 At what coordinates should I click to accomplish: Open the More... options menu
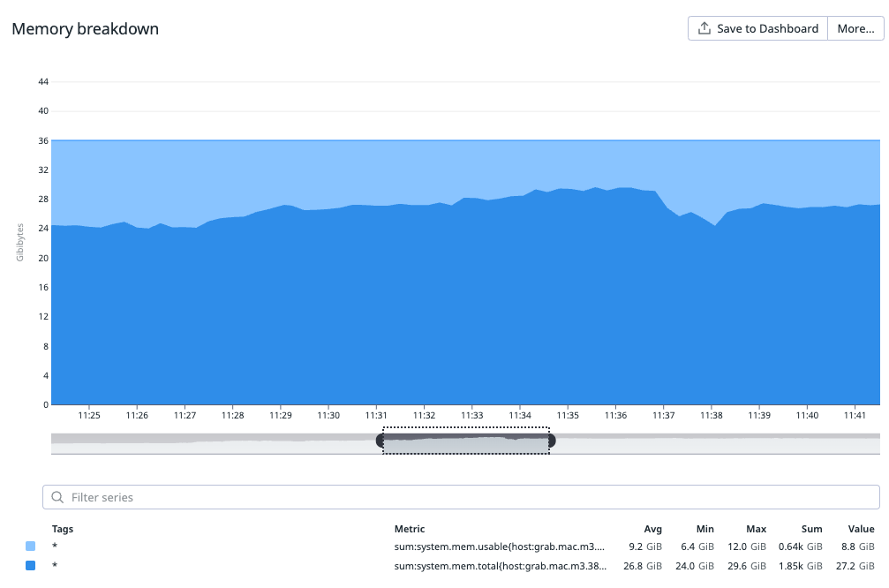click(x=855, y=28)
